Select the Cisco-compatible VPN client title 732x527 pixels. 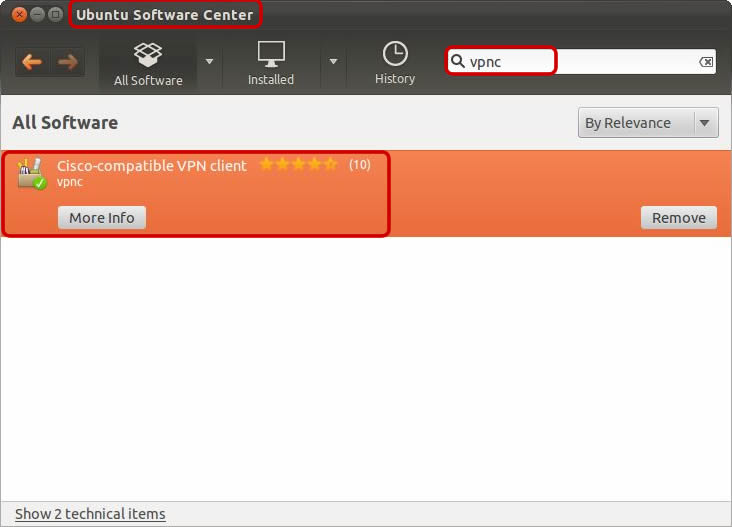pyautogui.click(x=152, y=166)
